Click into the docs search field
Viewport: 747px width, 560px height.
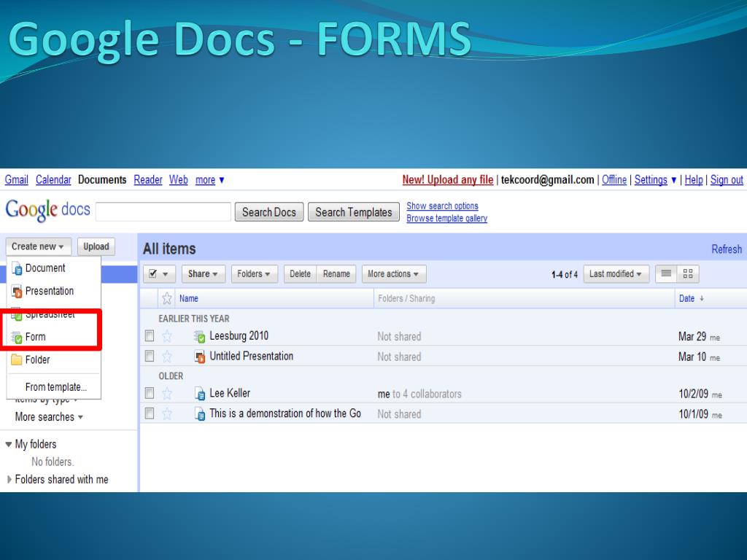[x=163, y=212]
